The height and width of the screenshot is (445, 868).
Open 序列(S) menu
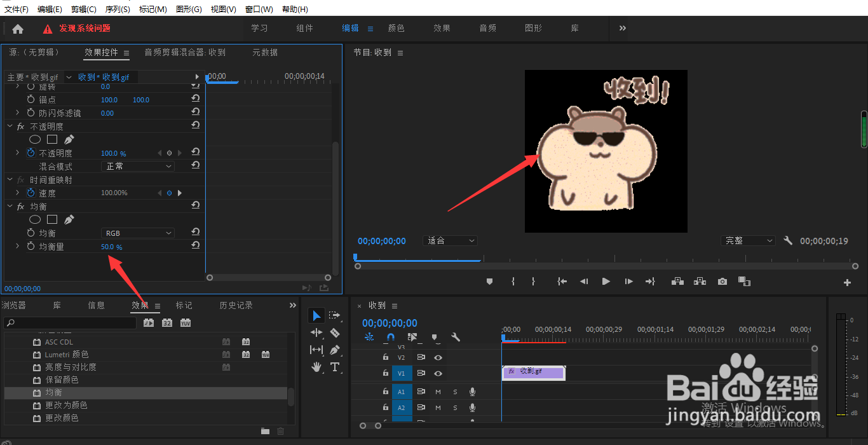click(118, 10)
